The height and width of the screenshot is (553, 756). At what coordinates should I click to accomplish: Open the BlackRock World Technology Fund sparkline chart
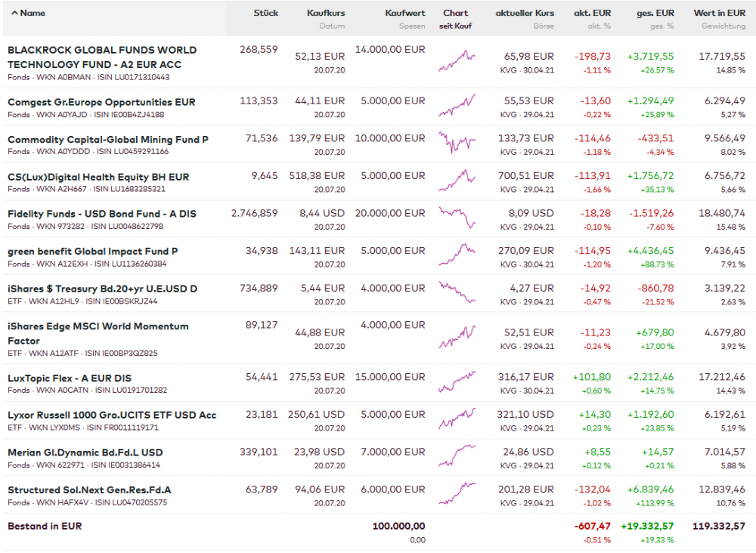[x=457, y=60]
